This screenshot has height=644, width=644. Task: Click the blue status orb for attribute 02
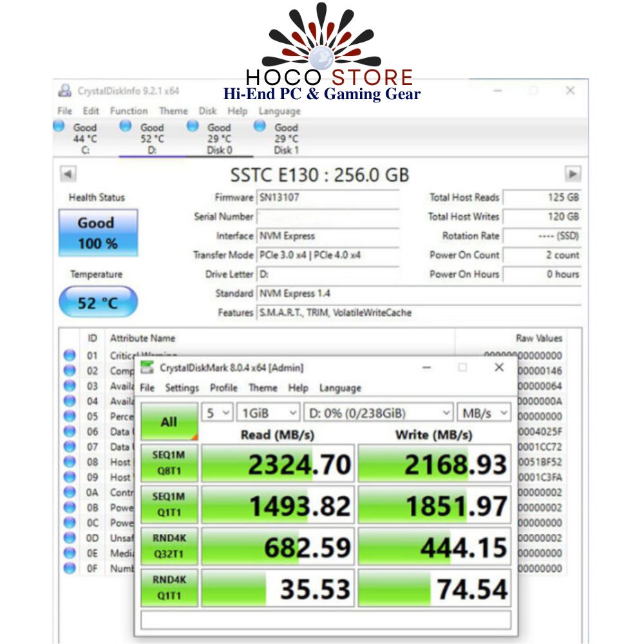[x=70, y=370]
